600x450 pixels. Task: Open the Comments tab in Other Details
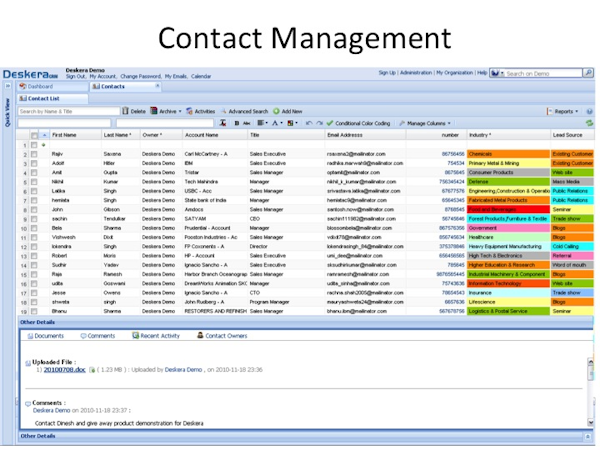point(98,336)
